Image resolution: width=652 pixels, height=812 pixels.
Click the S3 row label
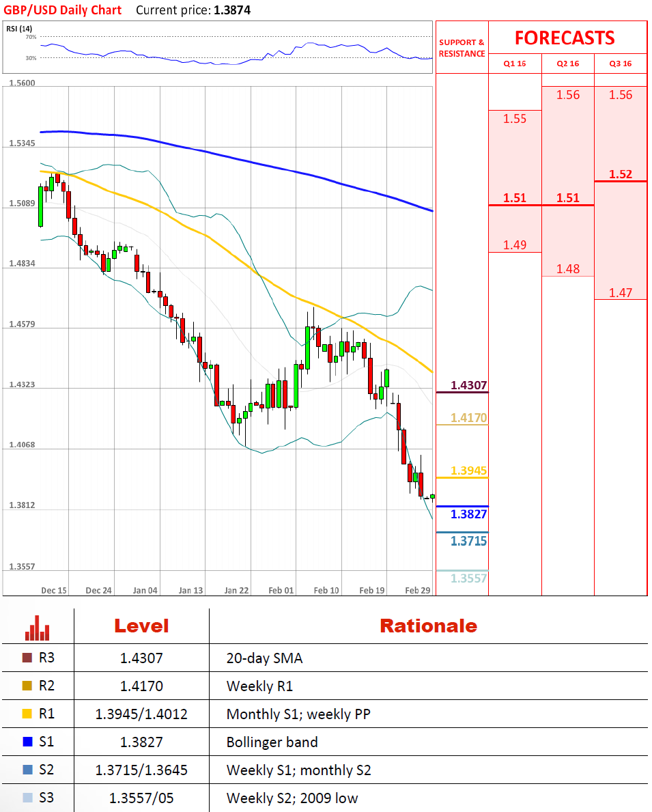[46, 798]
